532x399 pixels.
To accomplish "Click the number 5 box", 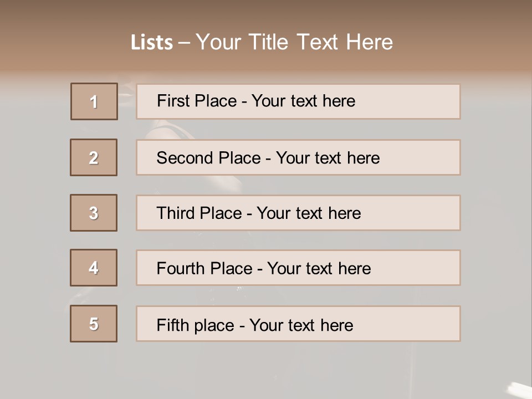I will point(94,324).
